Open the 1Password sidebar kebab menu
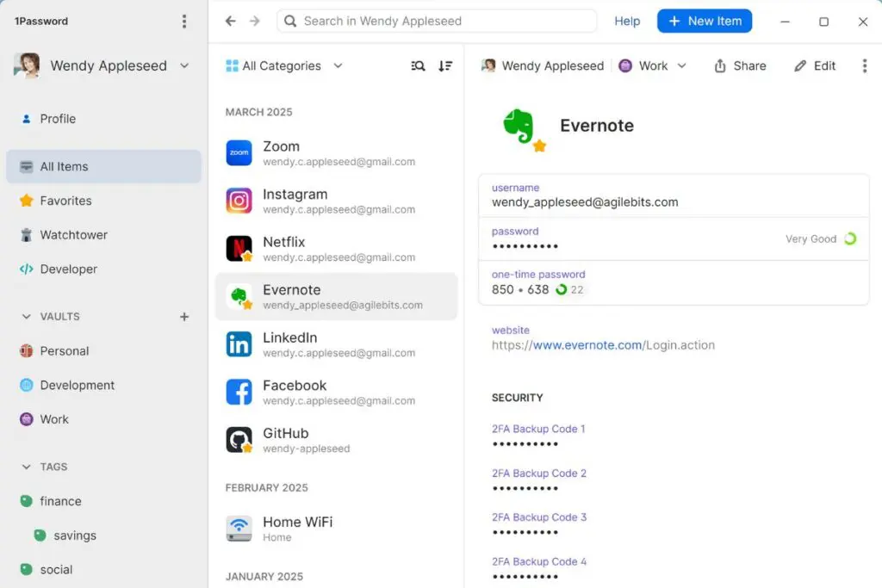This screenshot has width=882, height=588. coord(184,22)
